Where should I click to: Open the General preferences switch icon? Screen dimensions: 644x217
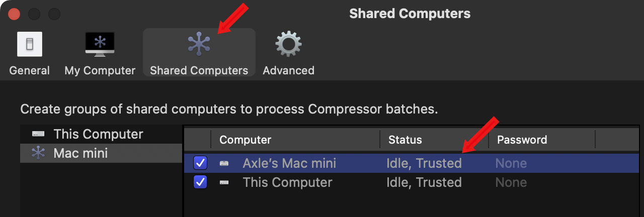pos(29,44)
